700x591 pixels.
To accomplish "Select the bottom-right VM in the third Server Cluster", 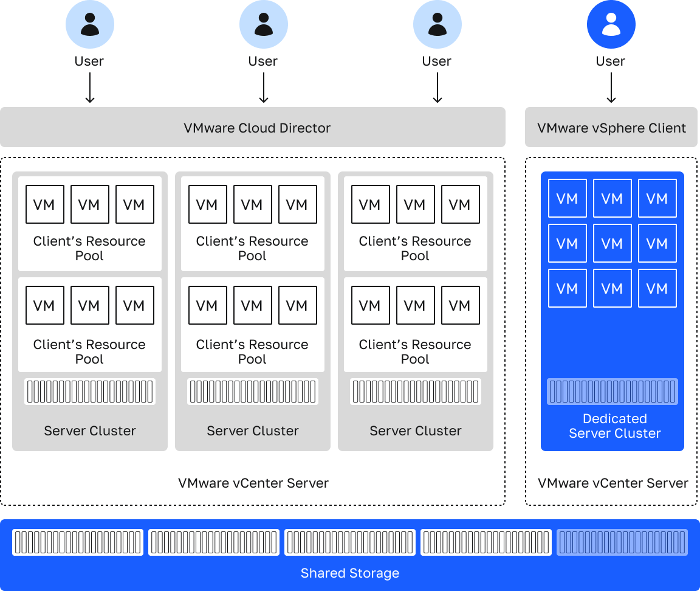I will [x=460, y=305].
